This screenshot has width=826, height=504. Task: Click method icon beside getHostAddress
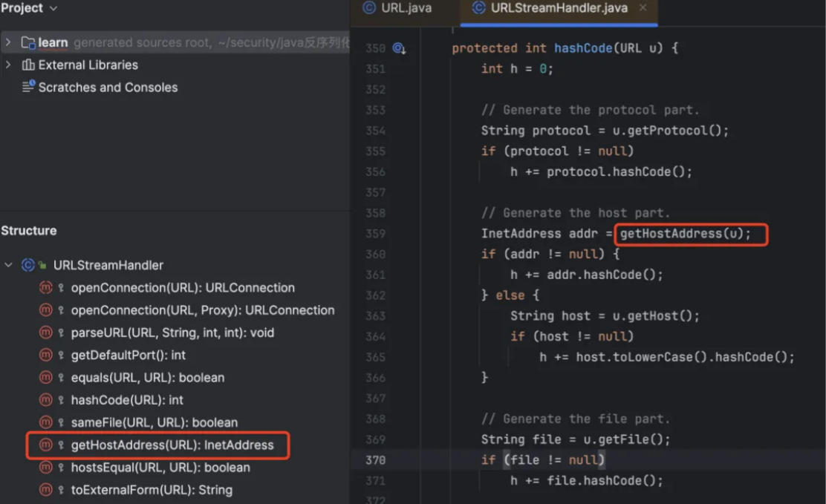[x=46, y=445]
